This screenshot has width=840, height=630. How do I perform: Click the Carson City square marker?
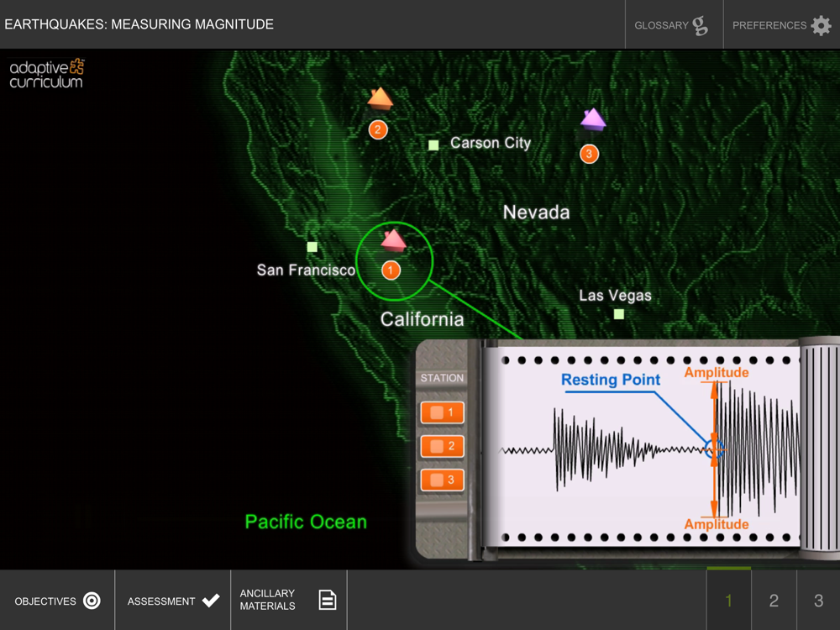(433, 144)
